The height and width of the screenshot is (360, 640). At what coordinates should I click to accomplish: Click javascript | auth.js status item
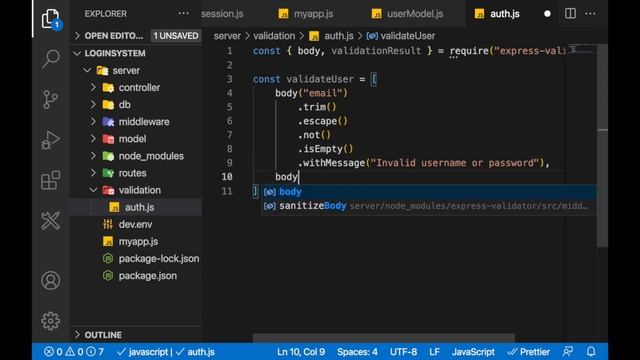pyautogui.click(x=166, y=351)
